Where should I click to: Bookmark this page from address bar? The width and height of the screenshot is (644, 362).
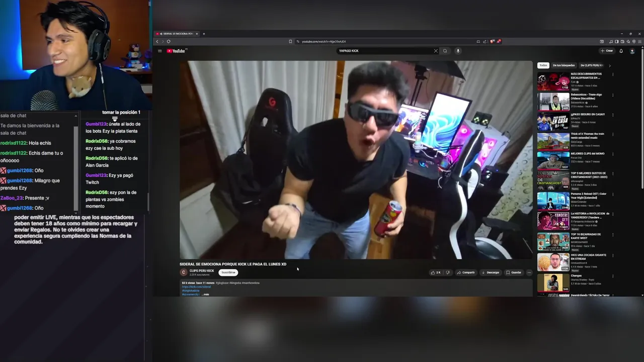(x=290, y=41)
